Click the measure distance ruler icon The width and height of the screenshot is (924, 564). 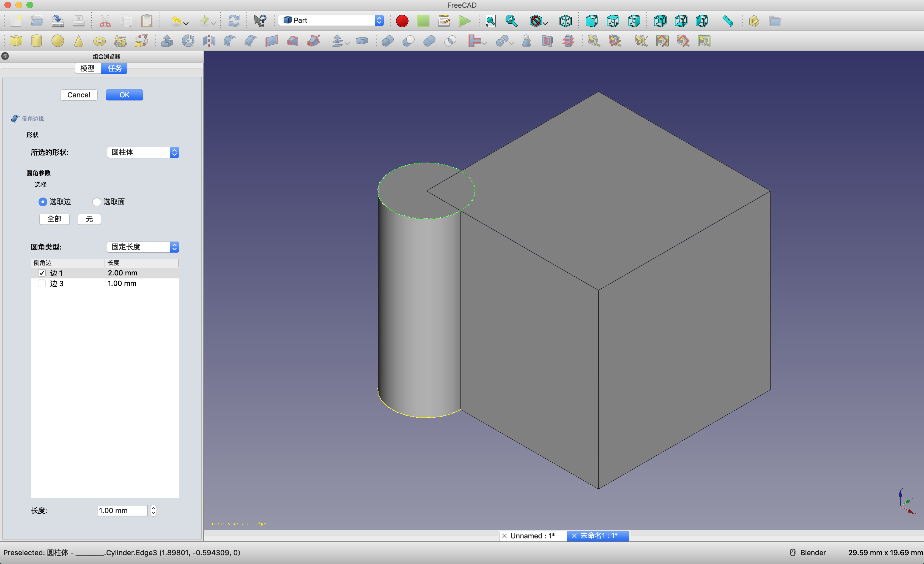(x=728, y=21)
